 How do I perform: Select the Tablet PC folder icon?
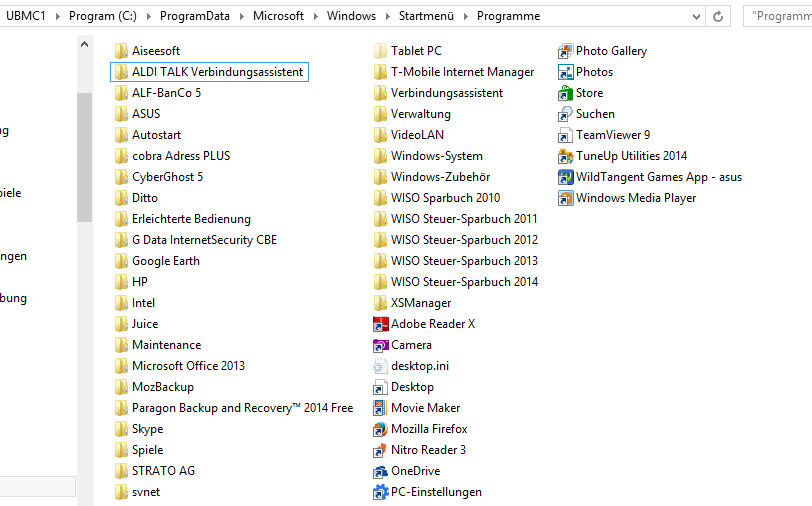pos(380,51)
